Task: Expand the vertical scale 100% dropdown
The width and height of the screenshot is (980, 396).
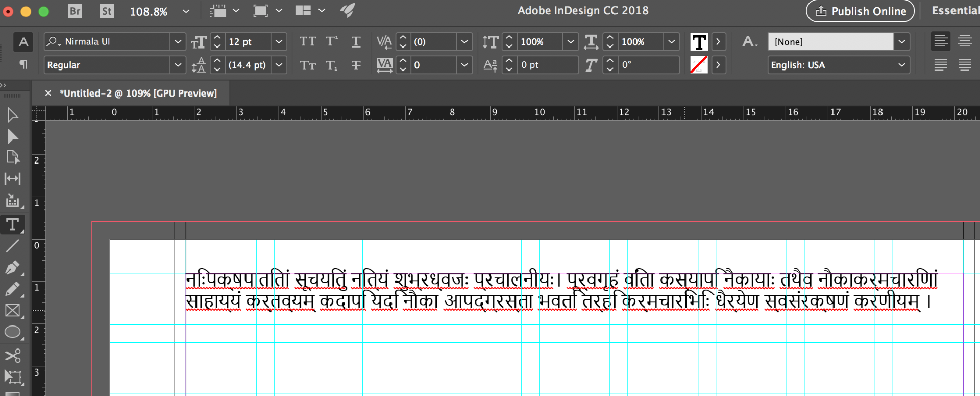Action: tap(571, 42)
